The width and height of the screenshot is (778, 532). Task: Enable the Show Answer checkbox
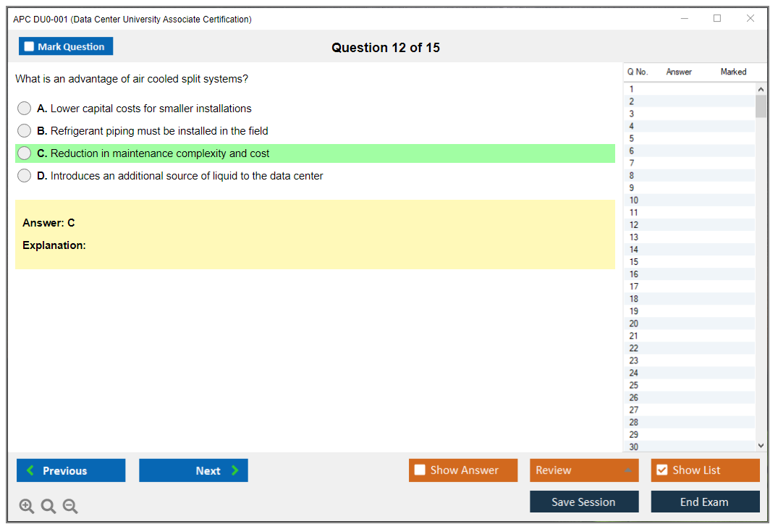pos(420,470)
